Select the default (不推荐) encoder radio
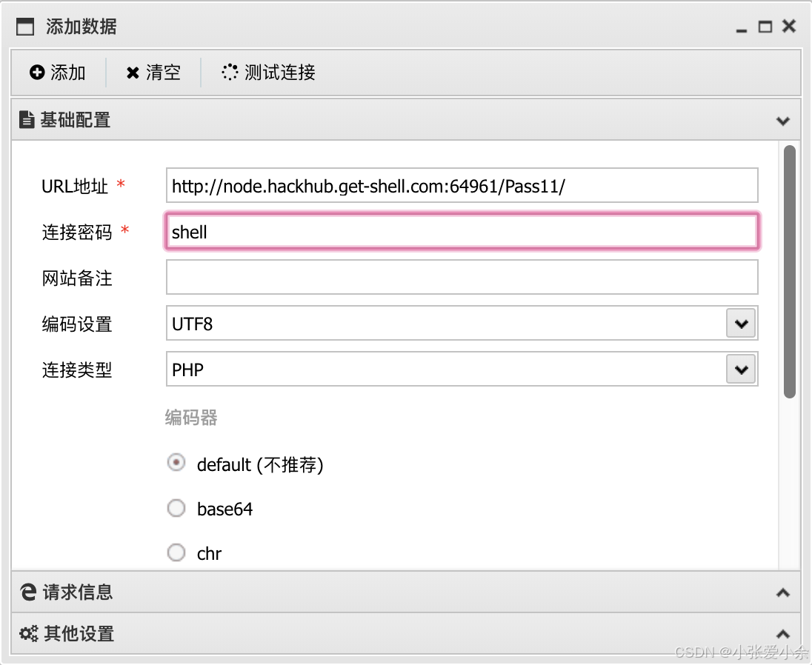812x665 pixels. [176, 462]
